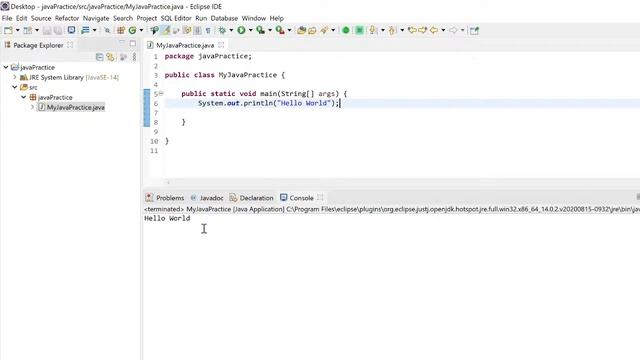Click the Coverage run icon

(x=260, y=30)
